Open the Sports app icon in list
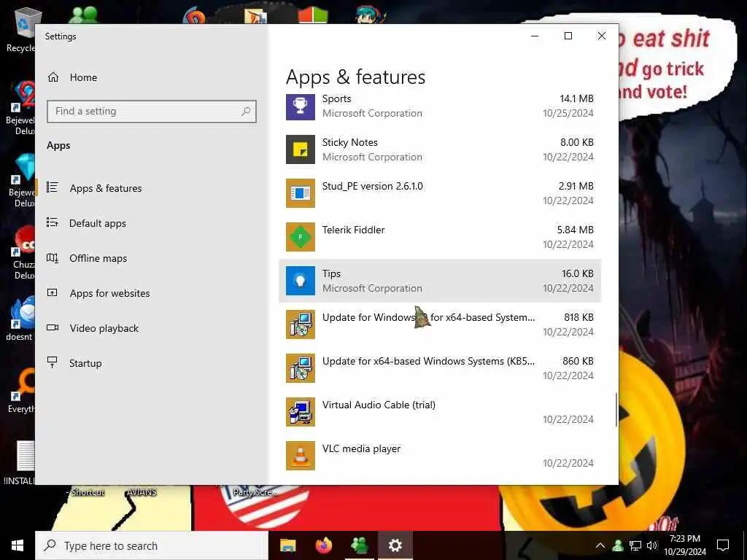Viewport: 747px width, 560px height. 300,106
